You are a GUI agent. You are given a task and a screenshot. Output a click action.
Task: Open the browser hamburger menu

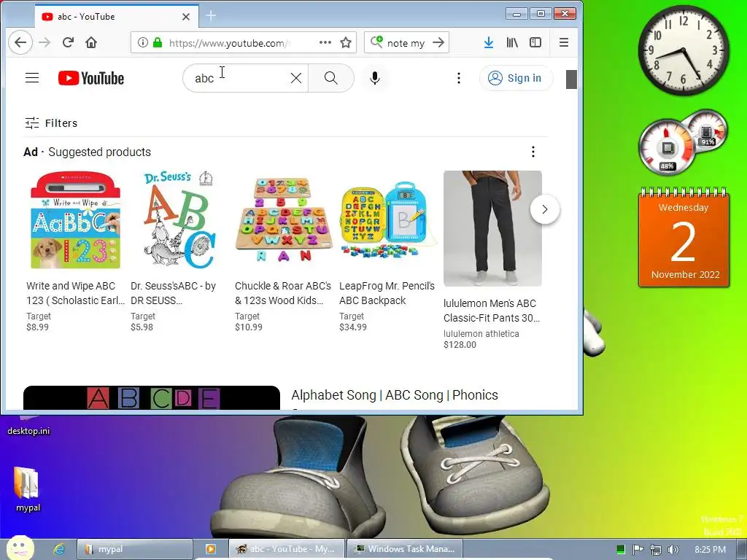click(564, 42)
